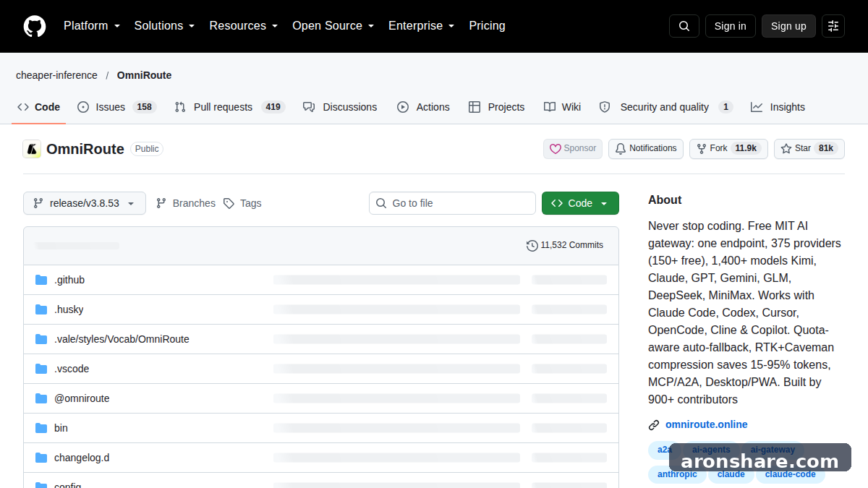Click the folder icon beside .vscode

(x=41, y=369)
